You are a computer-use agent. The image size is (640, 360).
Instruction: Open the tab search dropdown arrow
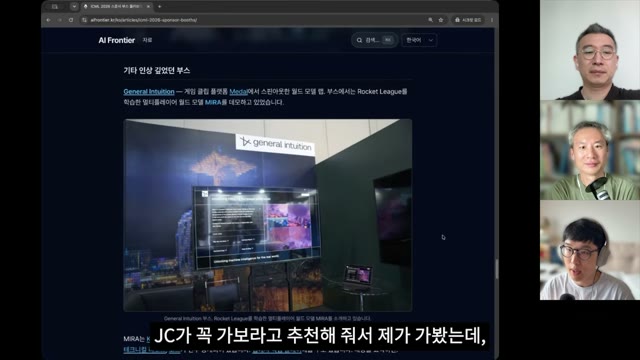tap(74, 7)
